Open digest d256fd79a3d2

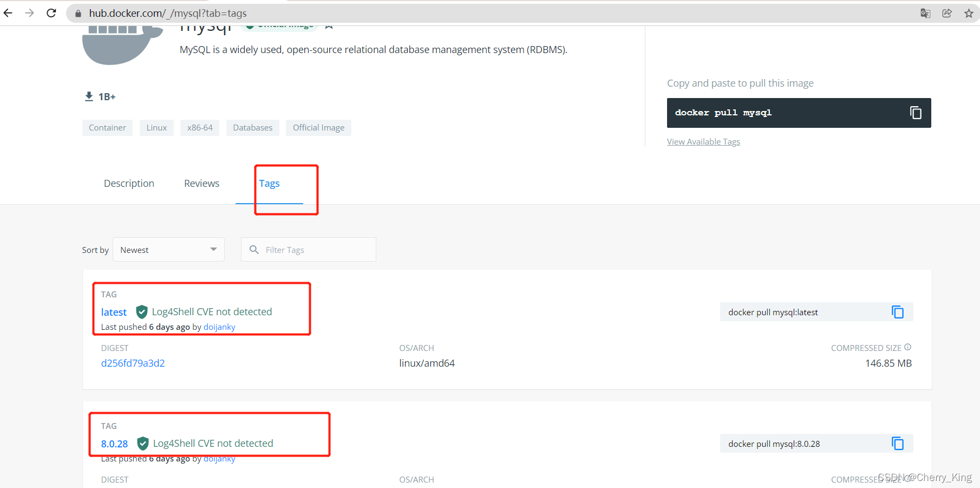pos(133,363)
